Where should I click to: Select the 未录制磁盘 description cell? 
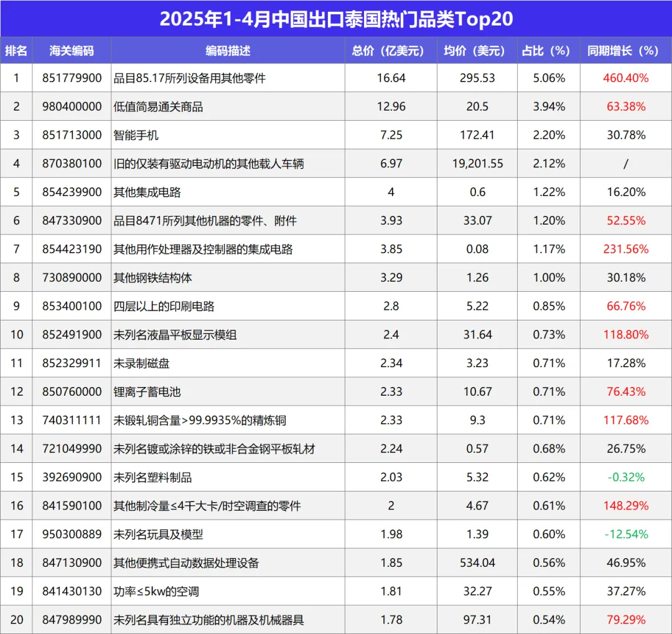point(228,363)
